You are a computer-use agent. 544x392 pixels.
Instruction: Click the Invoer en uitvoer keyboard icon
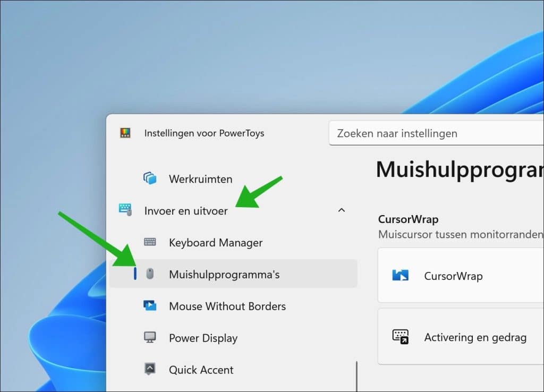click(125, 210)
